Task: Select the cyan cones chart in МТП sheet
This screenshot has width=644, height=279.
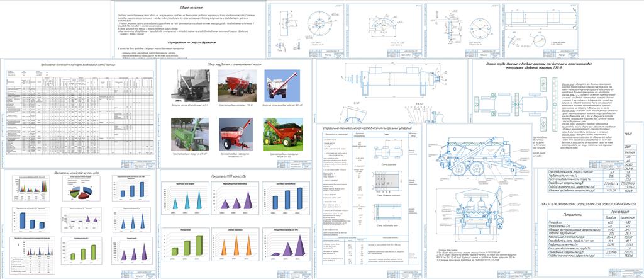Action: tap(186, 198)
